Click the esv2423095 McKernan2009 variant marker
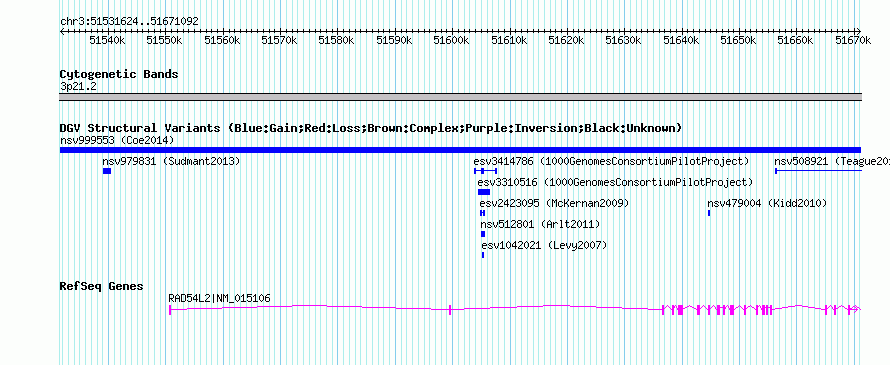Viewport: 890px width, 365px height. (x=482, y=213)
